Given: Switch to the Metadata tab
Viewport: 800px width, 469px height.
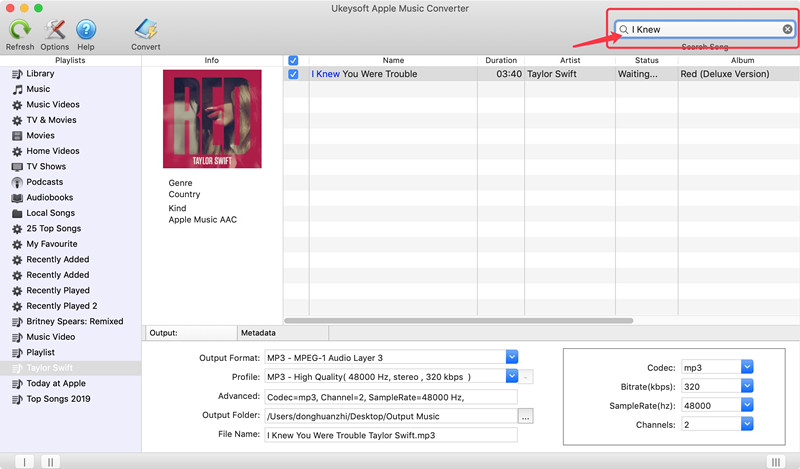Looking at the screenshot, I should (x=283, y=333).
